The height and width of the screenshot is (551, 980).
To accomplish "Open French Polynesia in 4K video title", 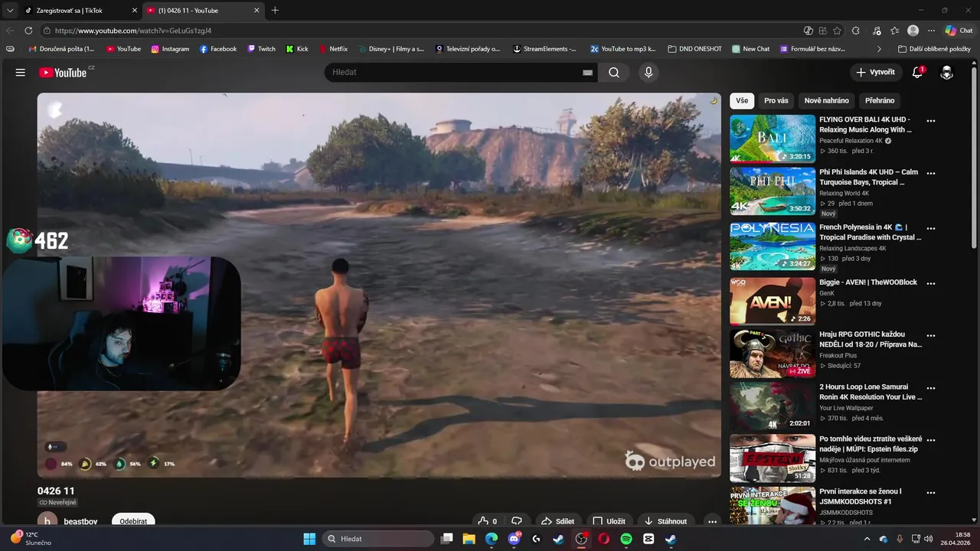I will click(870, 232).
